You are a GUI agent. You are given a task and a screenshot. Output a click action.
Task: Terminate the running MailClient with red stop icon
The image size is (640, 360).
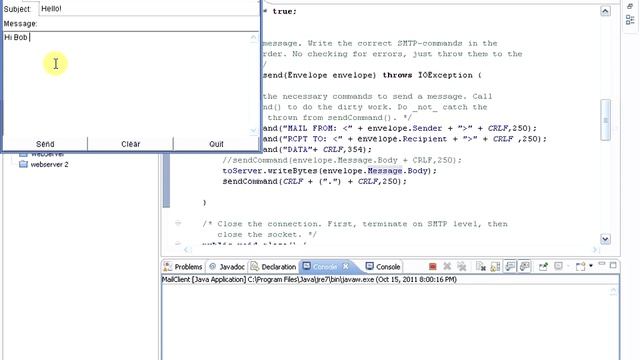(x=433, y=267)
